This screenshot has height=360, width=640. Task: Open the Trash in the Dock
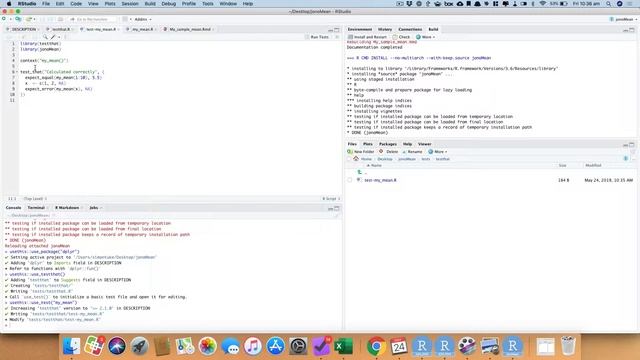(x=568, y=346)
